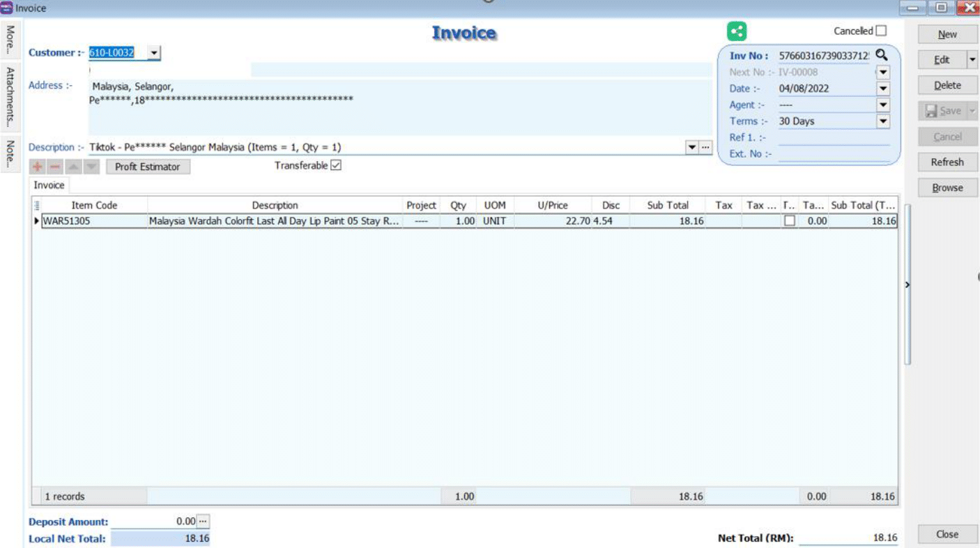
Task: Tick the Cancelled checkbox
Action: coord(882,31)
